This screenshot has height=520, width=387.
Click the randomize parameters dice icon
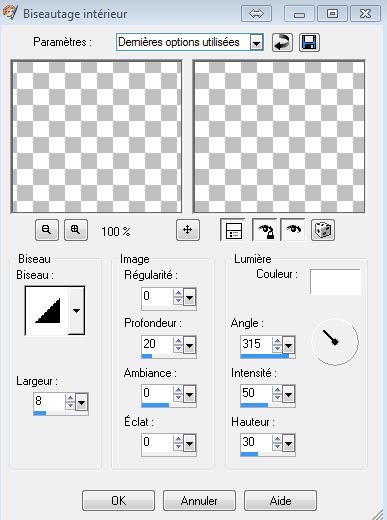coord(323,230)
